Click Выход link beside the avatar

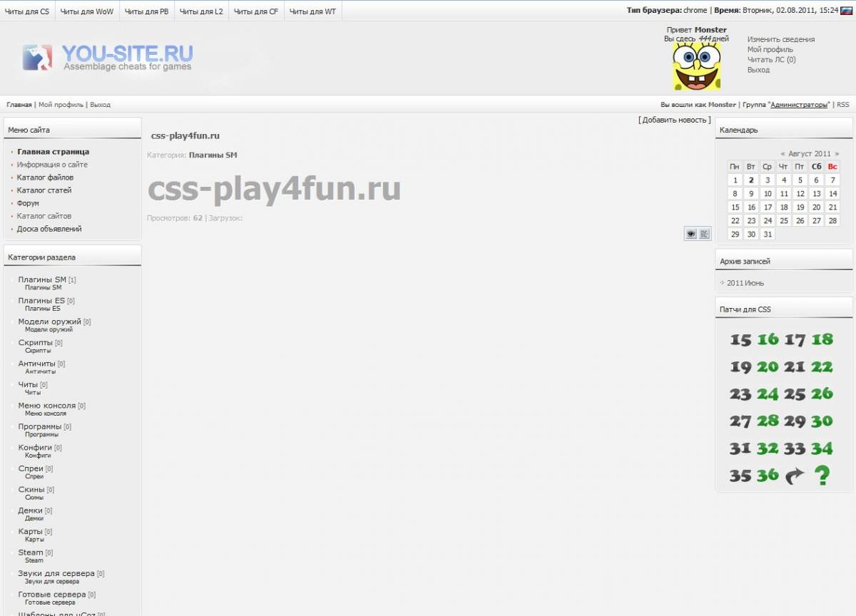[x=758, y=70]
